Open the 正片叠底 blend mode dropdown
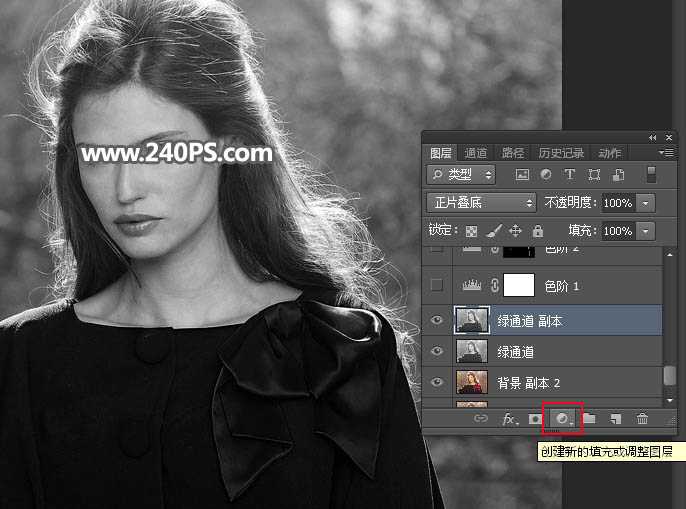 [481, 202]
